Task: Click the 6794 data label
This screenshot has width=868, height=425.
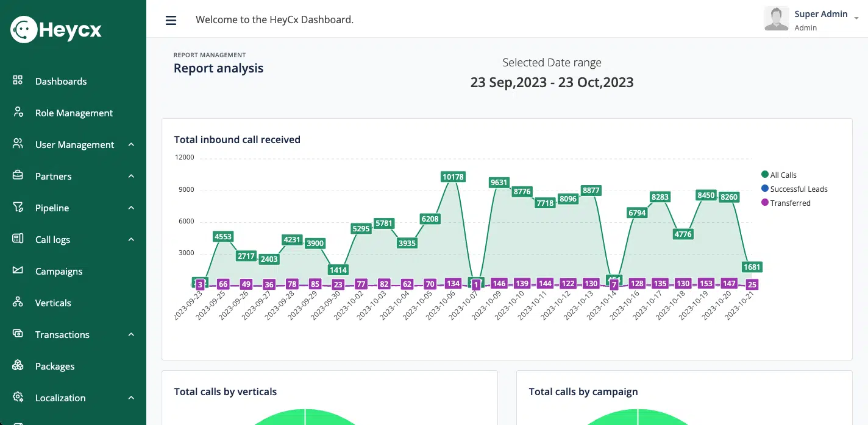Action: 637,212
